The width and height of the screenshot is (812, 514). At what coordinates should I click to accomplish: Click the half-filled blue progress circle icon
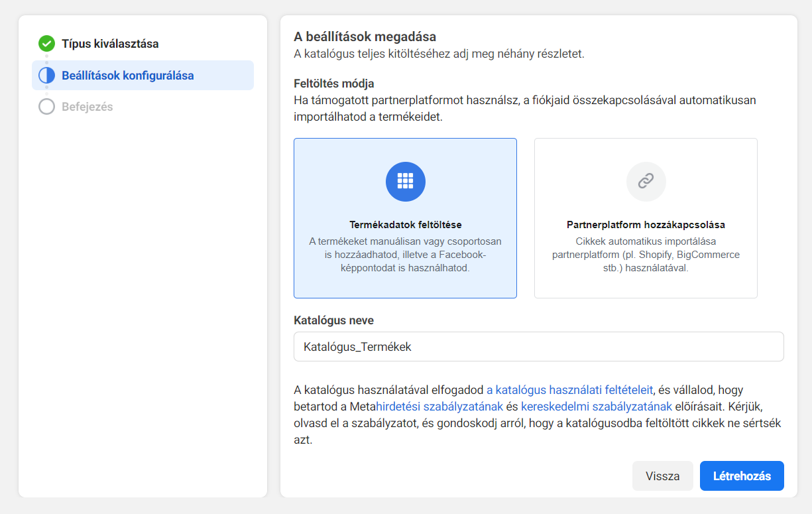click(x=46, y=76)
